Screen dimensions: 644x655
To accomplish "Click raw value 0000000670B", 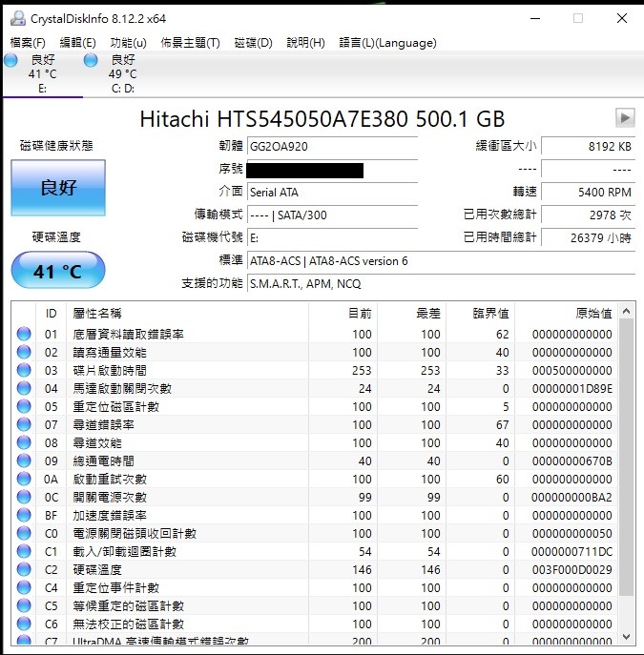I will click(572, 461).
